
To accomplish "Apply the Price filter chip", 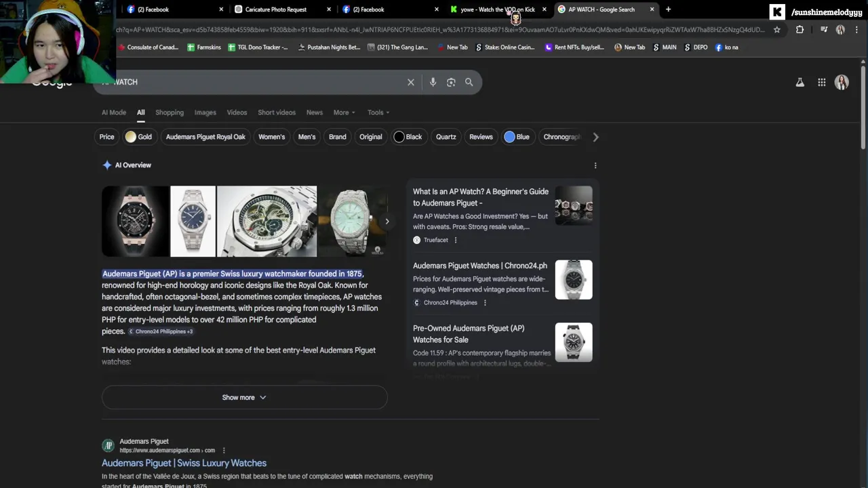I will [107, 137].
